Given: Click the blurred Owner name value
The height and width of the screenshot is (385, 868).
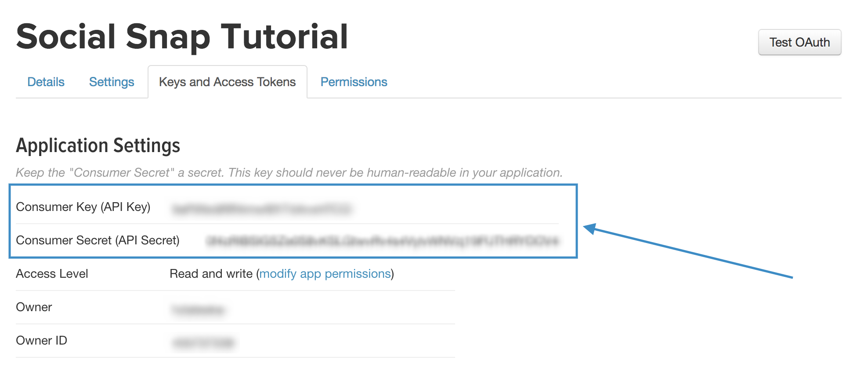Looking at the screenshot, I should [x=198, y=310].
